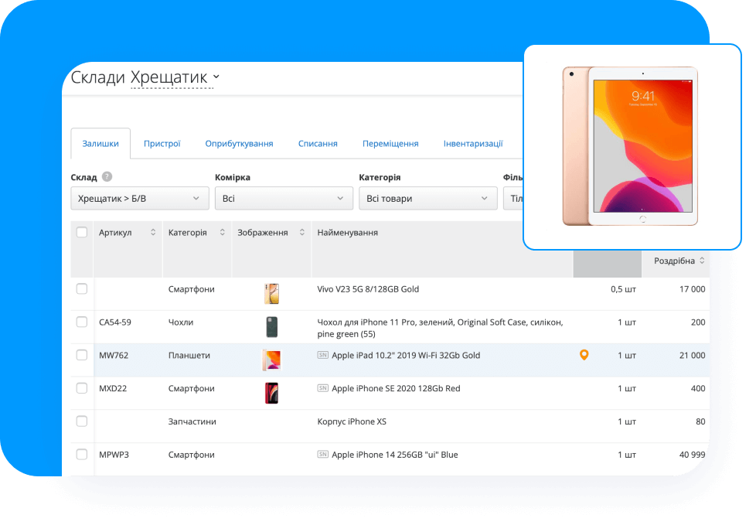Viewport: 756px width, 532px height.
Task: Open the Хрещатик > Б/В warehouse dropdown
Action: (x=139, y=199)
